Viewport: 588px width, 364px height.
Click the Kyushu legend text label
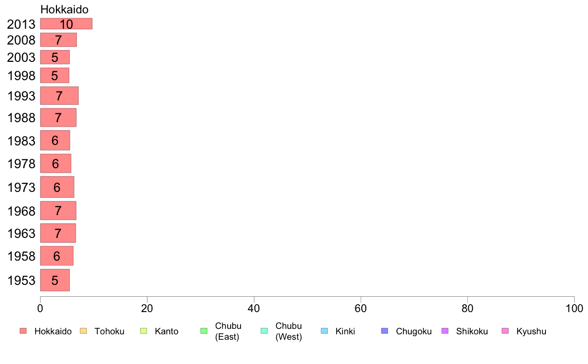click(531, 331)
